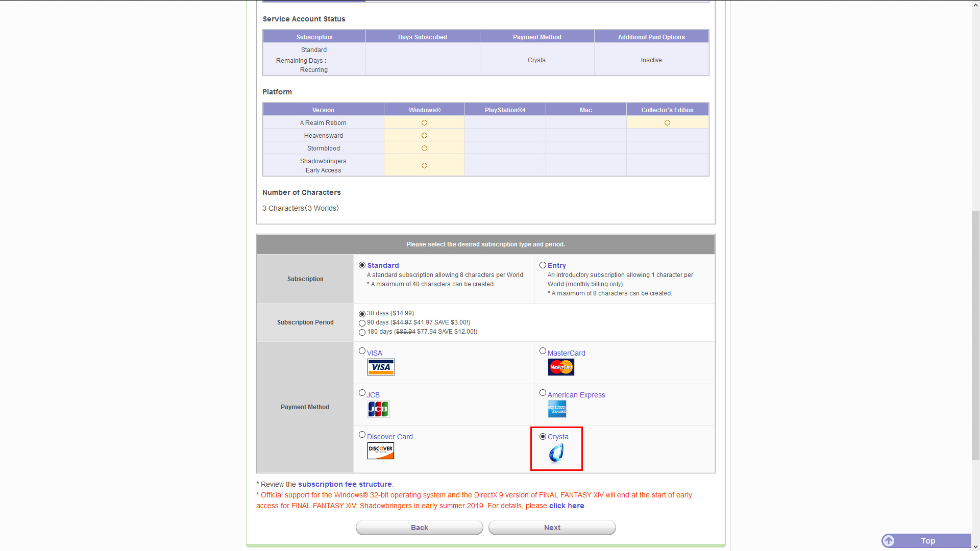The width and height of the screenshot is (980, 551).
Task: Go to the Next step
Action: (552, 528)
